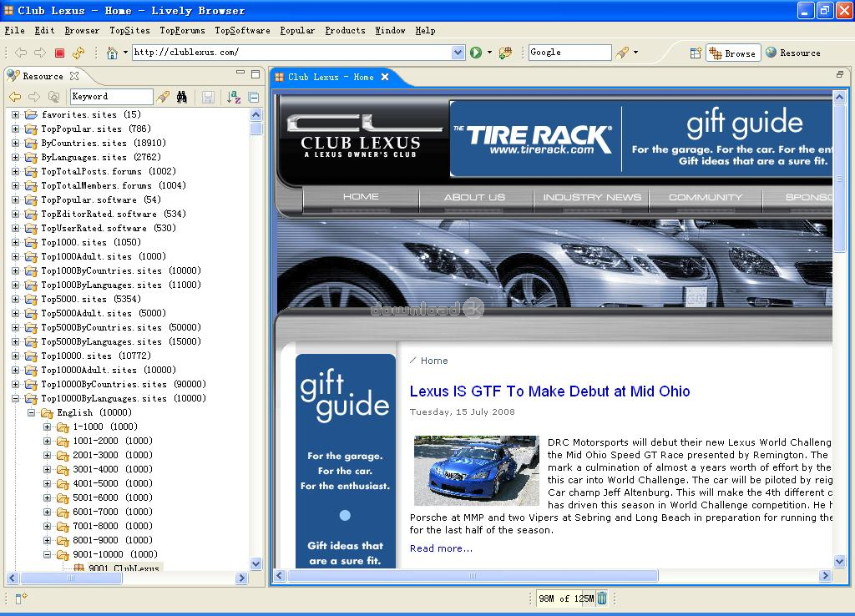Click the binoculars find icon in Resource panel
The height and width of the screenshot is (616, 855).
[x=181, y=97]
